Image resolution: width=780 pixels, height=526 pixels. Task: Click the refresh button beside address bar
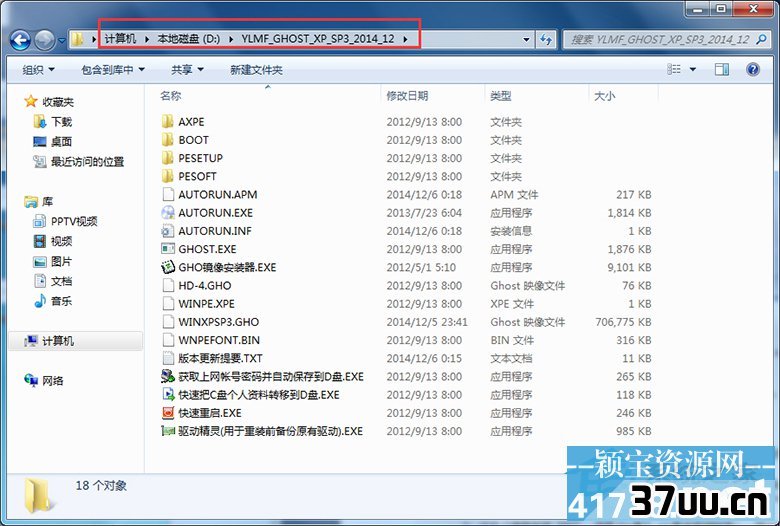click(546, 39)
